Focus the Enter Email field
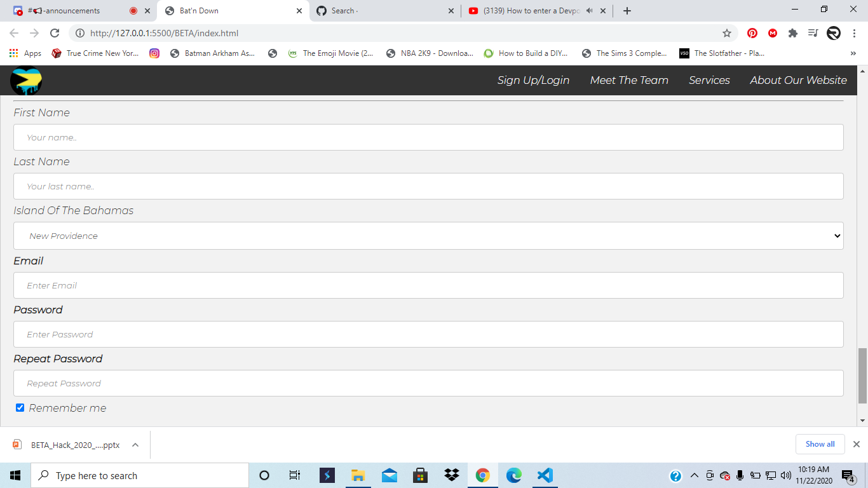The height and width of the screenshot is (488, 868). (x=428, y=285)
